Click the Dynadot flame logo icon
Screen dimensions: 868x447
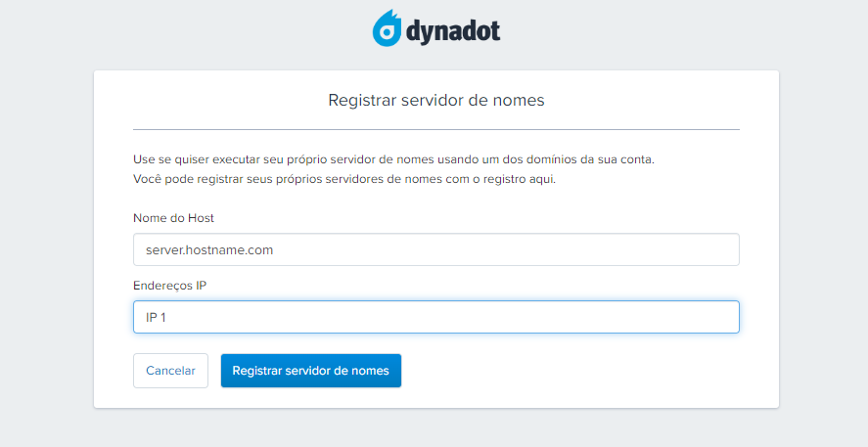(387, 27)
